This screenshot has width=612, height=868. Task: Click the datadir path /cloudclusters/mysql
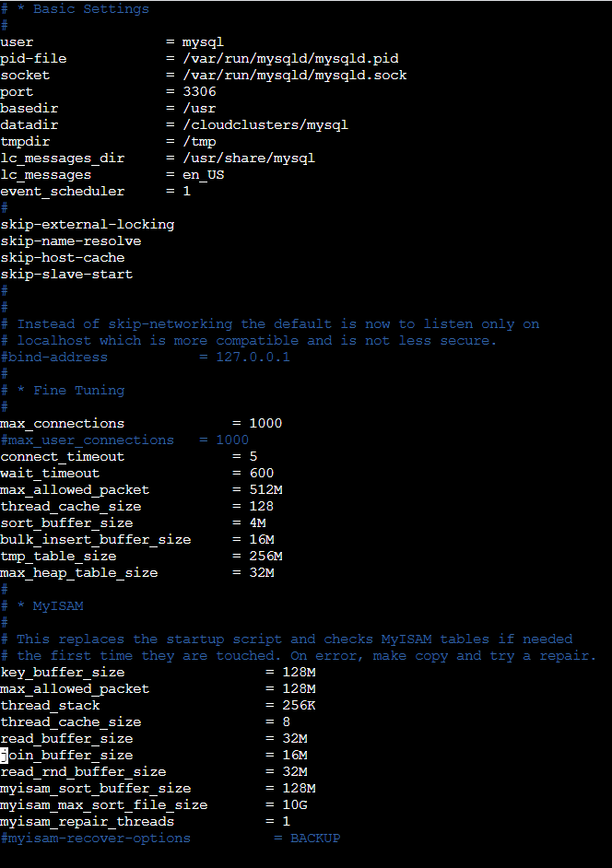point(265,125)
